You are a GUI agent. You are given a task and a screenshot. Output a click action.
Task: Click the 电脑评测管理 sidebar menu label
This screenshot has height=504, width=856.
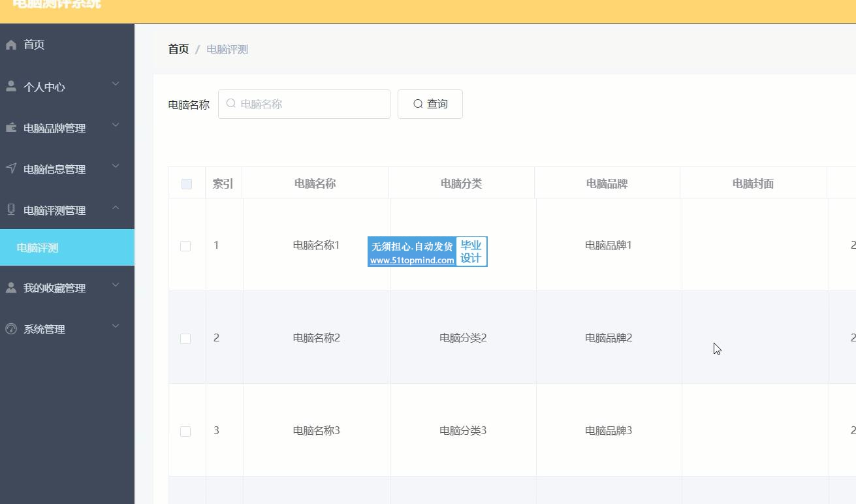tap(55, 210)
